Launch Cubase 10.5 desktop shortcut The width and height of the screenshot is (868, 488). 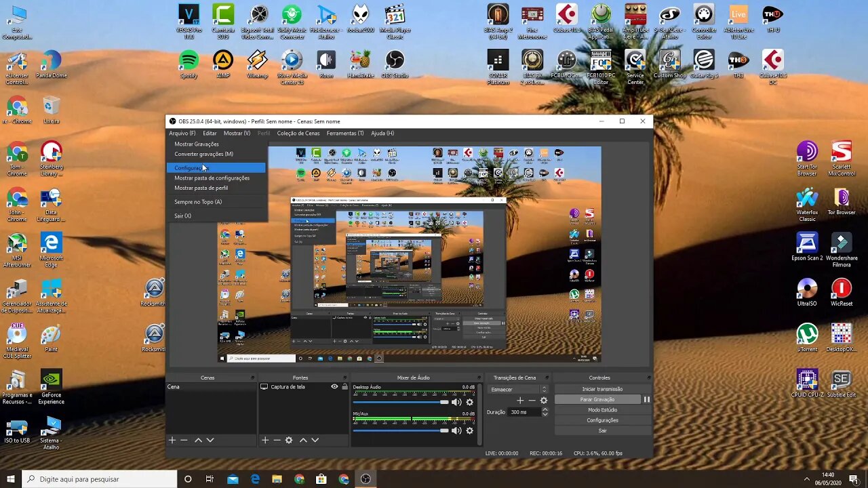click(566, 18)
